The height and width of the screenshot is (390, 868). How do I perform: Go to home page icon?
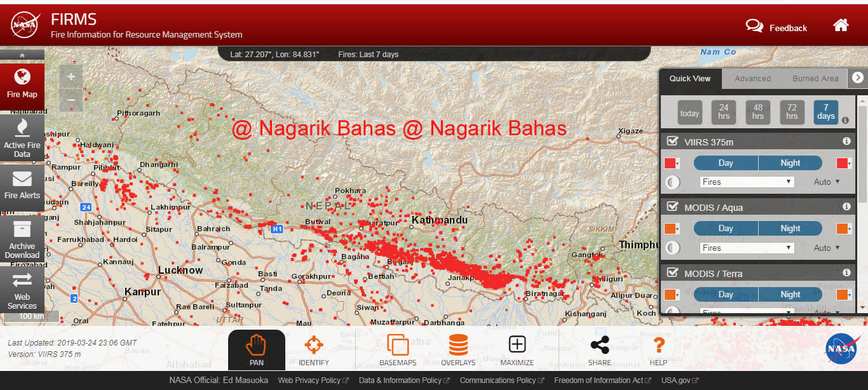pos(841,25)
